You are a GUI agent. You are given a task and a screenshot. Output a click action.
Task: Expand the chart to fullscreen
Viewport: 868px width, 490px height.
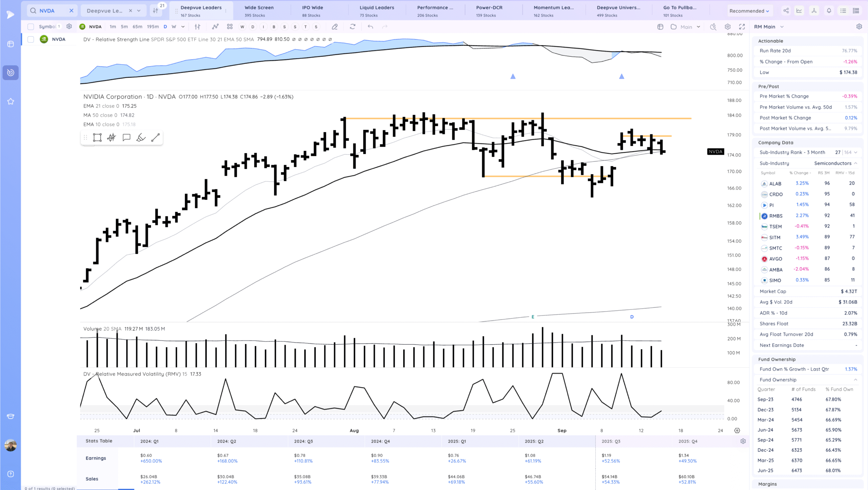[x=742, y=26]
